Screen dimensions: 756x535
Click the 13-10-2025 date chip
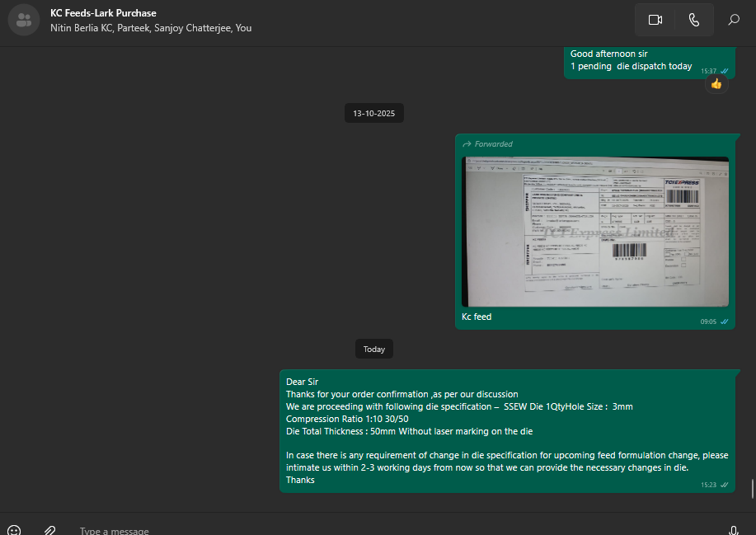(x=374, y=114)
